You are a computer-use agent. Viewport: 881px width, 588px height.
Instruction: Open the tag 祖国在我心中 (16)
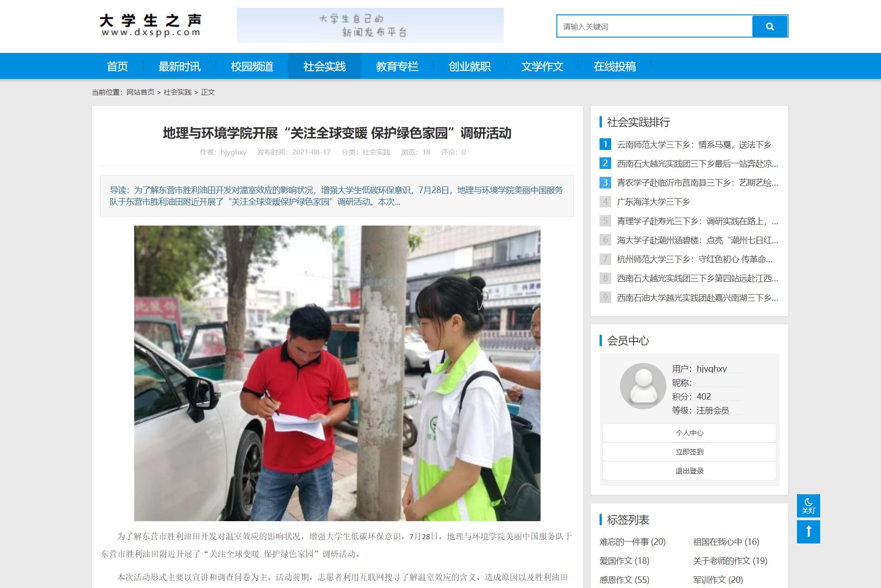(726, 542)
